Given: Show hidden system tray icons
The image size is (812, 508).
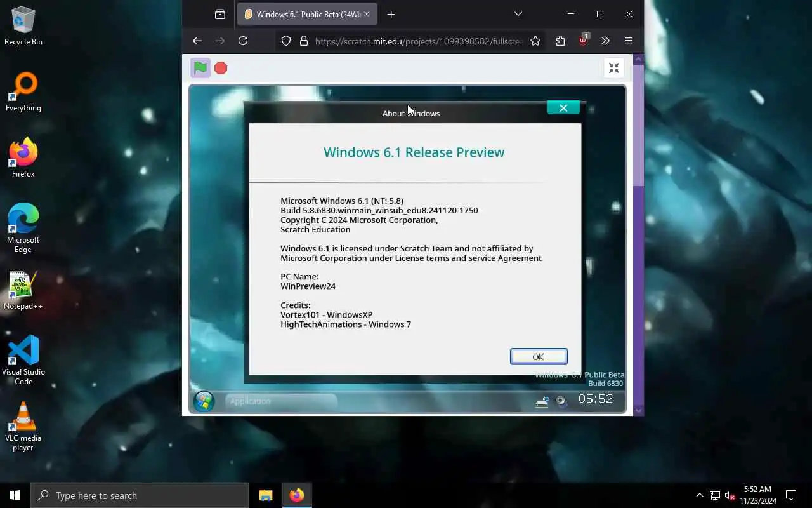Looking at the screenshot, I should (x=699, y=495).
